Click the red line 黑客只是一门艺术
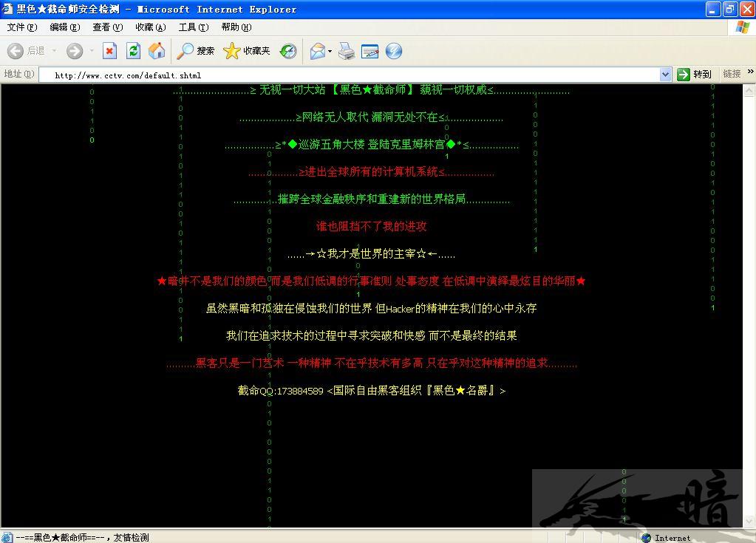Image resolution: width=756 pixels, height=543 pixels. [x=371, y=363]
